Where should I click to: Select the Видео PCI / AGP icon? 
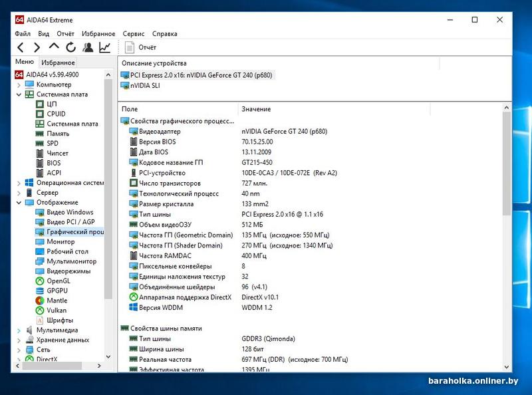point(40,222)
